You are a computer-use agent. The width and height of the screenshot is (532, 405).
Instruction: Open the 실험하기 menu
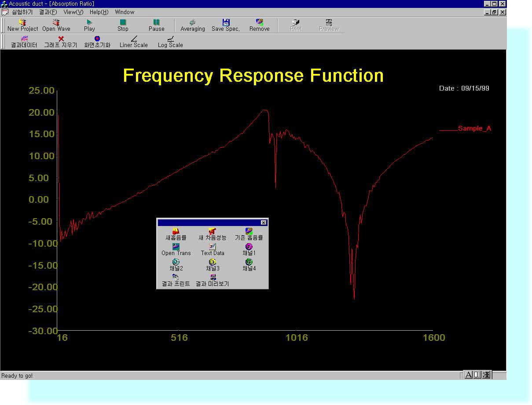(22, 12)
